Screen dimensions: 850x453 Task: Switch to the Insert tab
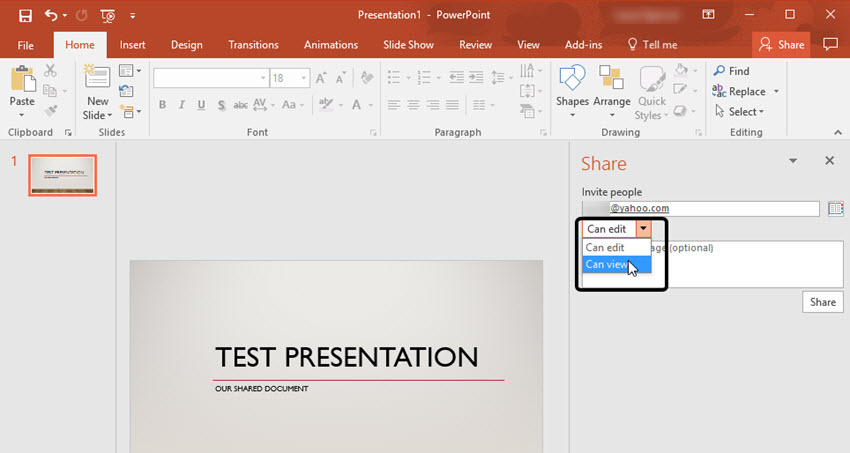(132, 45)
